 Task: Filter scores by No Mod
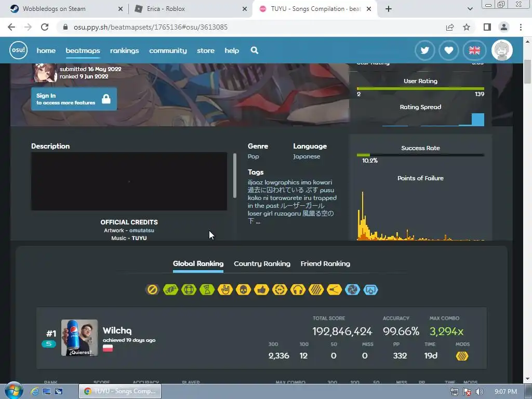(x=152, y=290)
